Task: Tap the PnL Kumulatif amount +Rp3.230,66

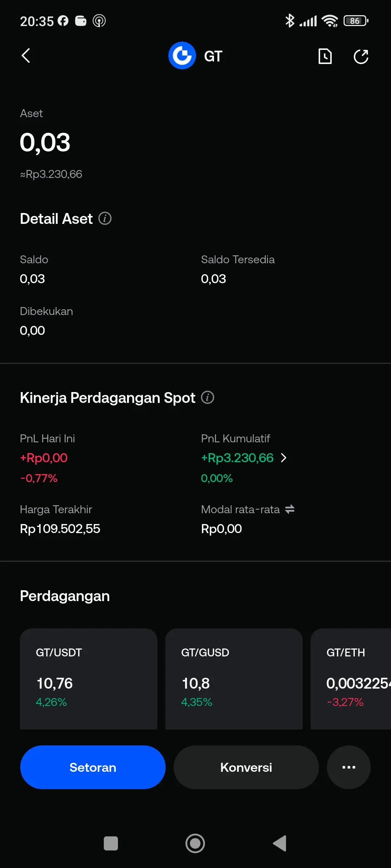Action: 237,458
